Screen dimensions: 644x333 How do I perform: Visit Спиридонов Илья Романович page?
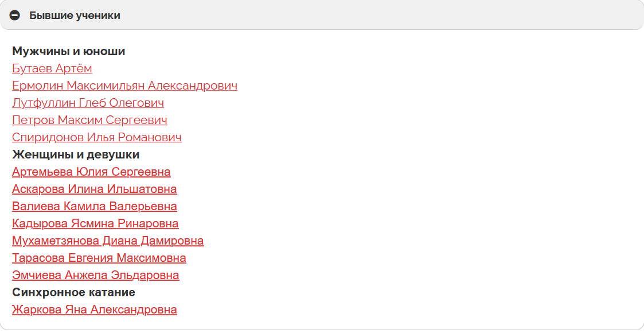tap(96, 138)
